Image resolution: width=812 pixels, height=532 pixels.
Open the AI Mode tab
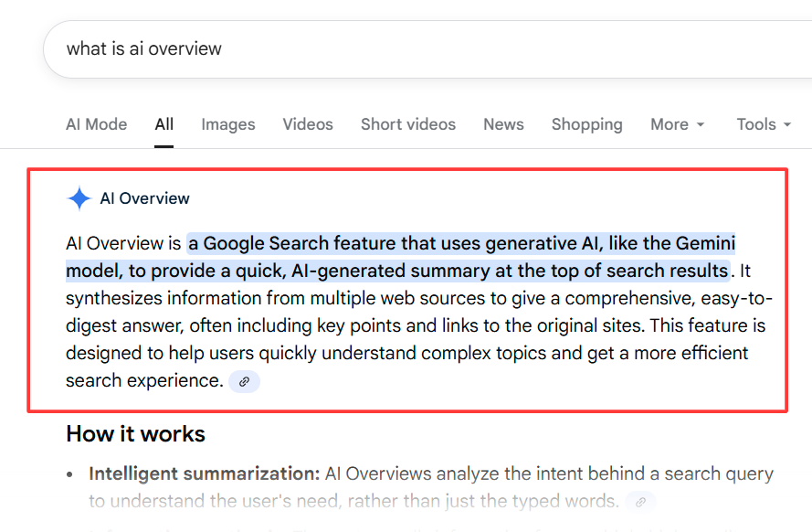[96, 124]
